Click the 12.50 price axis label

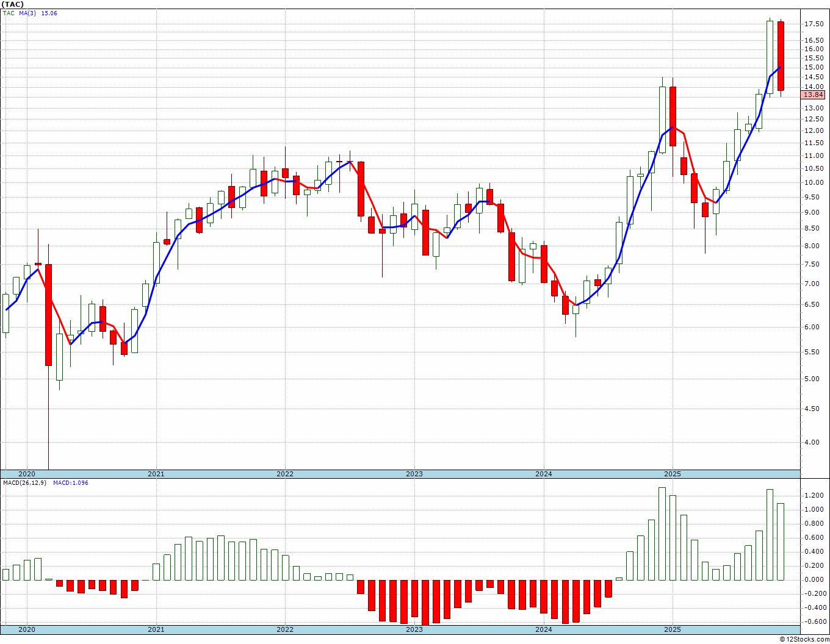pyautogui.click(x=814, y=119)
